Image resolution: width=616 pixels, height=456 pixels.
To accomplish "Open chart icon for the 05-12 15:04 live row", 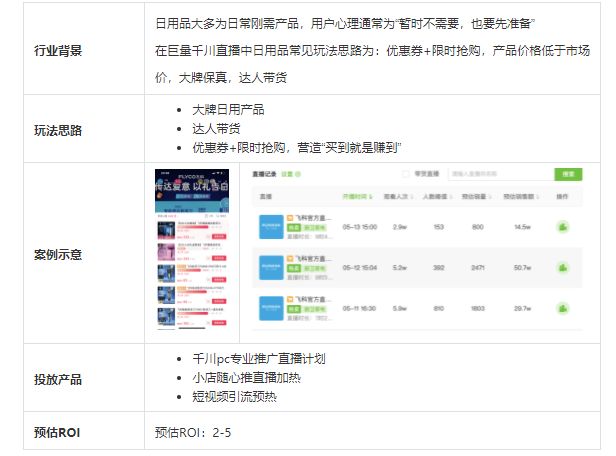I will tap(563, 268).
